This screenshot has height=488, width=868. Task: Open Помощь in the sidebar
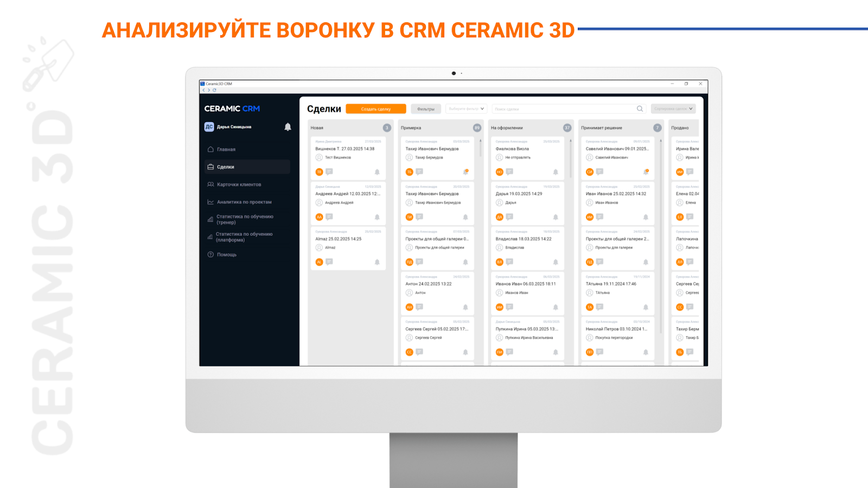coord(247,254)
